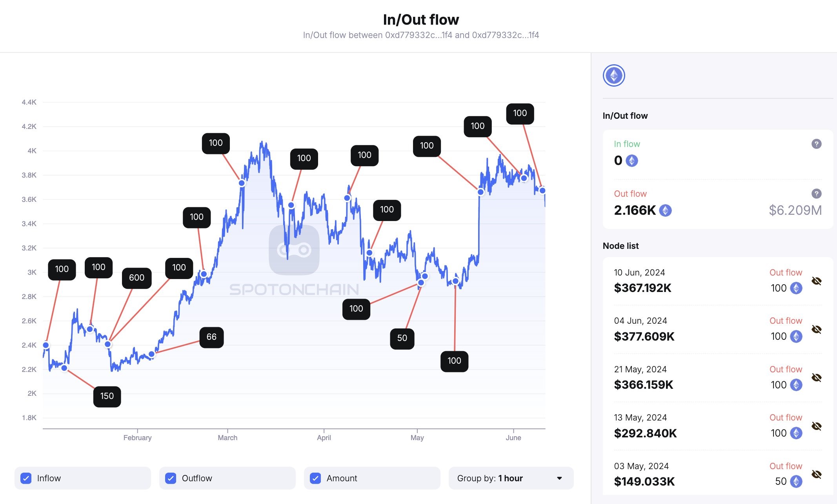Hide the 13 May, 2024 node
The height and width of the screenshot is (504, 837).
pyautogui.click(x=816, y=426)
